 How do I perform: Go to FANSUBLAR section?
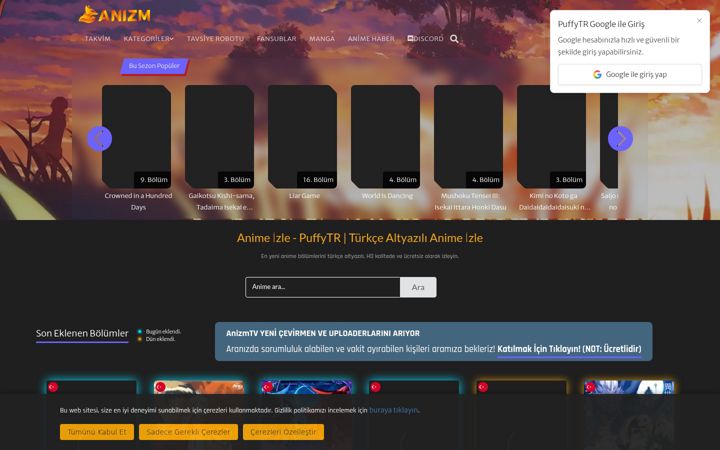tap(276, 39)
